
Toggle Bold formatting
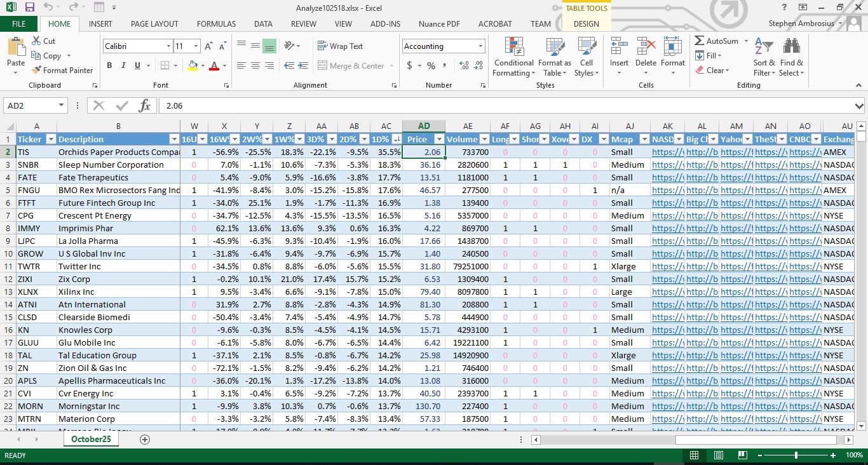tap(109, 65)
